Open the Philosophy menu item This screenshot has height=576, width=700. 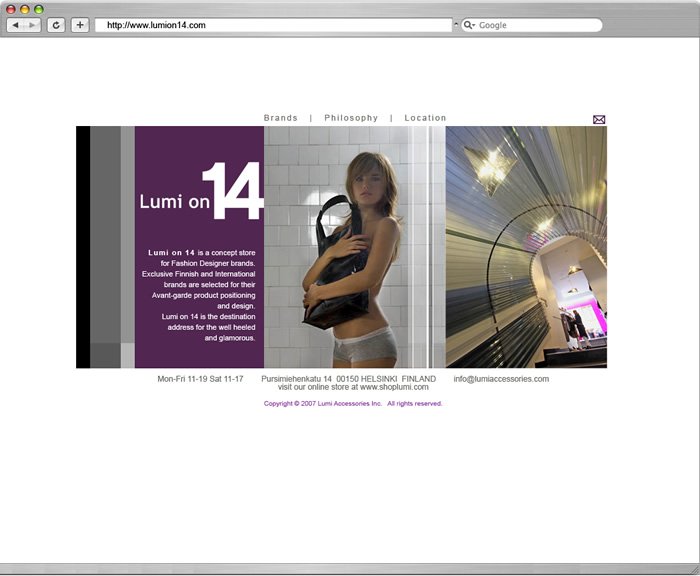click(351, 118)
